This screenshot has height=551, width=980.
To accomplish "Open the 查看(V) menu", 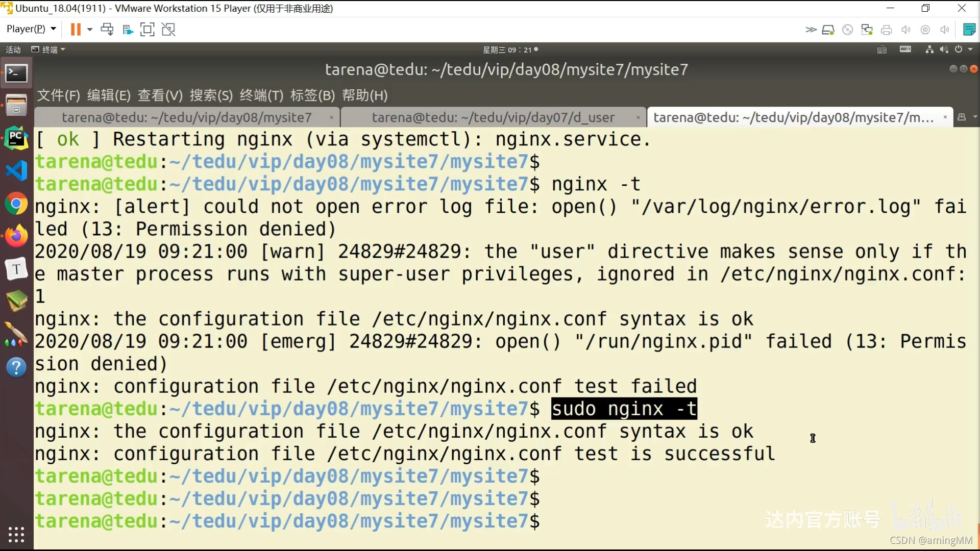I will [x=160, y=95].
